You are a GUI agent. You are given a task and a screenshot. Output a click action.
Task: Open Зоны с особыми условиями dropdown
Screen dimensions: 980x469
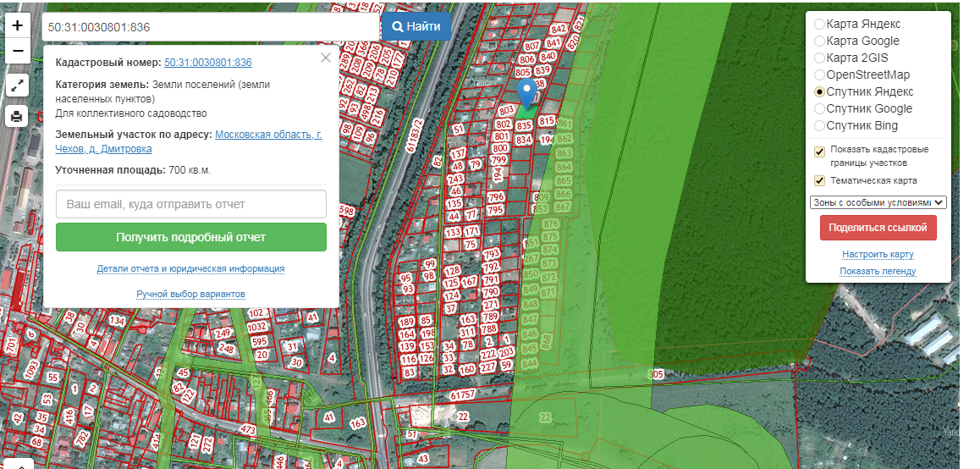pos(878,202)
